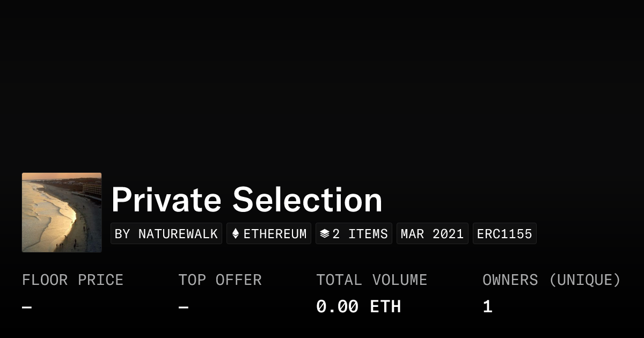Click the ERC1155 token standard badge
This screenshot has height=338, width=644.
pos(504,234)
